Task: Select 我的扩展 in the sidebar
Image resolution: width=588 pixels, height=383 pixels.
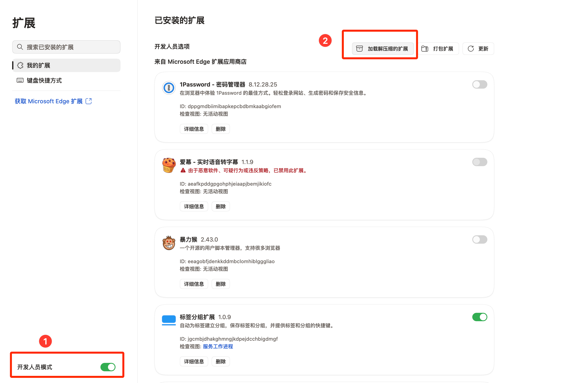Action: [x=66, y=65]
